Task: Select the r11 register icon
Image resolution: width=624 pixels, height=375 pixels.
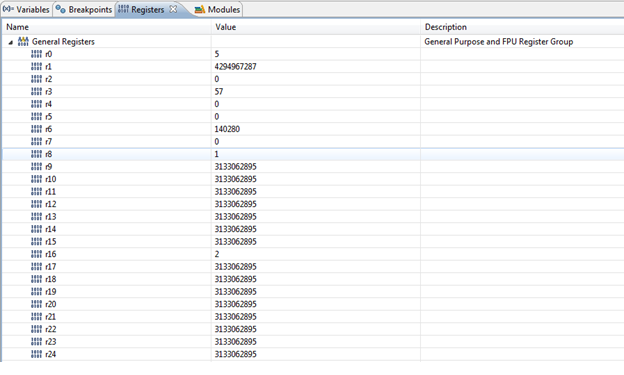Action: tap(36, 191)
